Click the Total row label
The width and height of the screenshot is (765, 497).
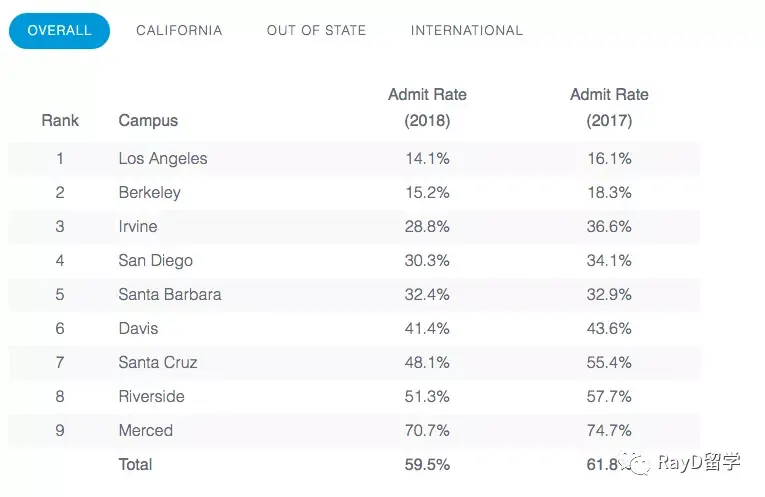coord(136,464)
